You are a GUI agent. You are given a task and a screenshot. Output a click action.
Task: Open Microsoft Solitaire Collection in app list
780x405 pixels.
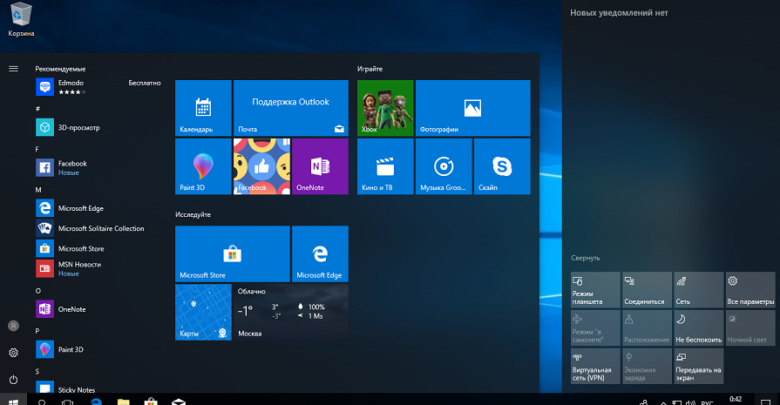click(98, 228)
